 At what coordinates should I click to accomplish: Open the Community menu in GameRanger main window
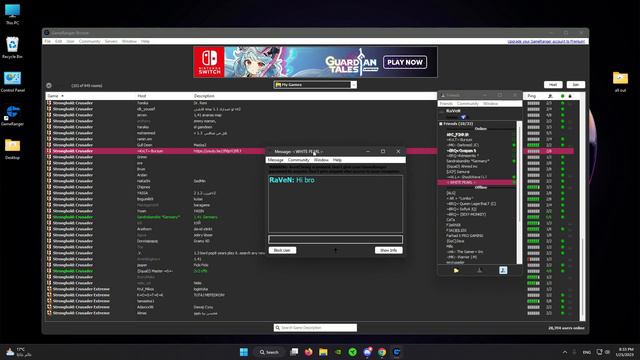(x=89, y=41)
